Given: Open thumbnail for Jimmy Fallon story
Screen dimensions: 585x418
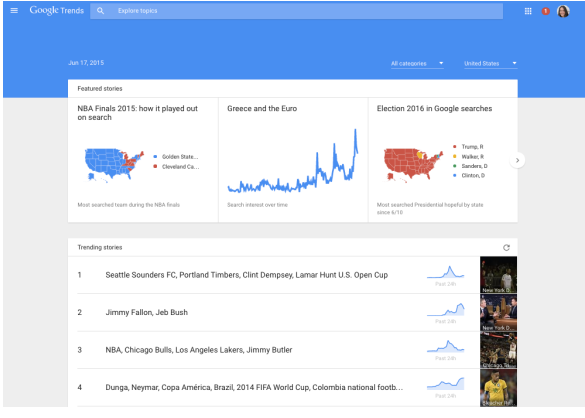Looking at the screenshot, I should (498, 312).
